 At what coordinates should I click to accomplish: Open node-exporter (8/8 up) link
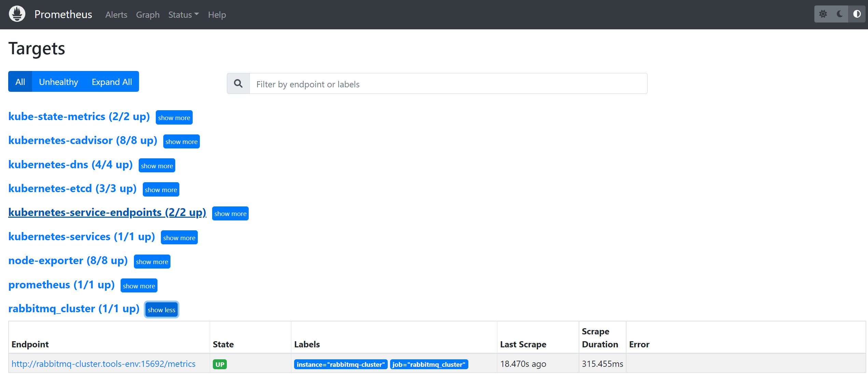(x=68, y=260)
